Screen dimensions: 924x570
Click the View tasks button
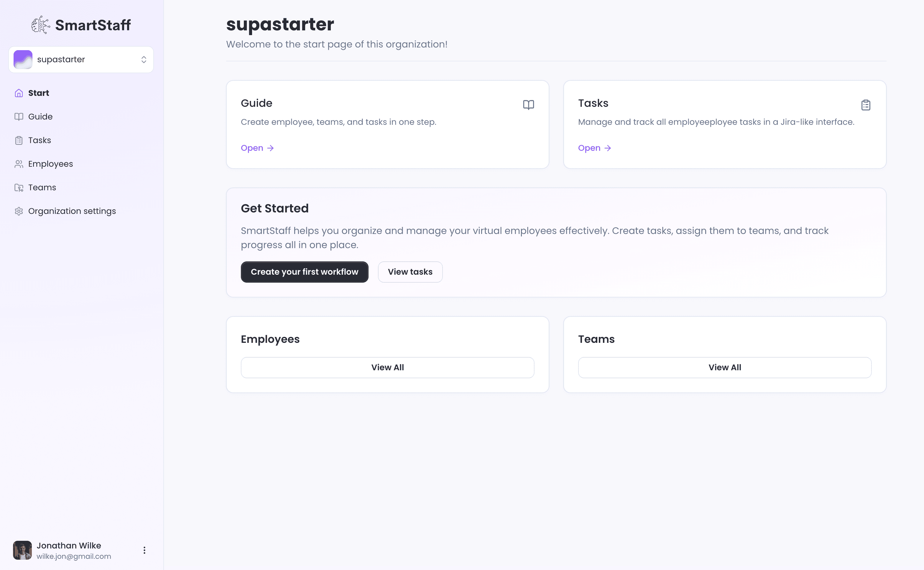tap(410, 272)
